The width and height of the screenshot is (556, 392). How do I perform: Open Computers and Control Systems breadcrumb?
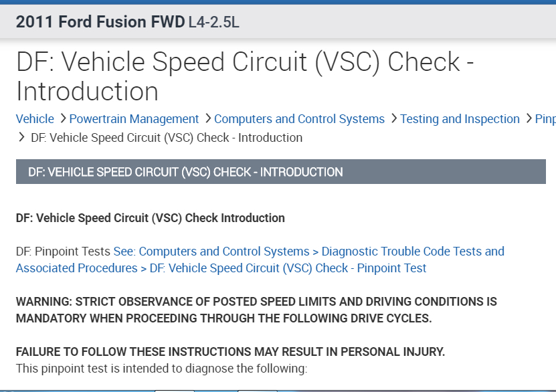click(x=299, y=119)
